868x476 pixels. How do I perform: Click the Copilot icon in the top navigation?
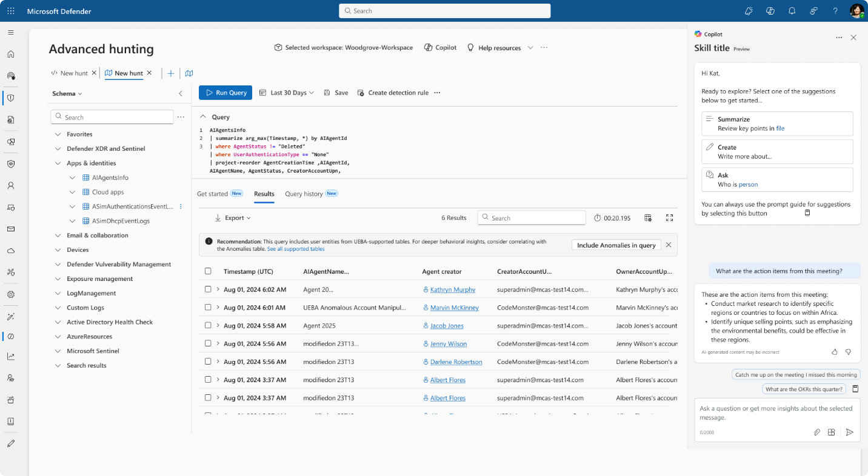click(770, 10)
